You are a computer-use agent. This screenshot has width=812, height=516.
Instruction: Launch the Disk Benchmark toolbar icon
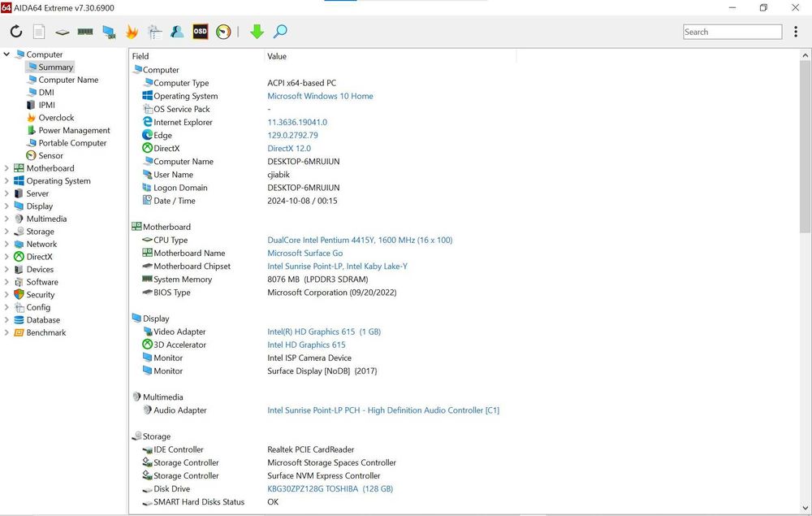tap(63, 33)
